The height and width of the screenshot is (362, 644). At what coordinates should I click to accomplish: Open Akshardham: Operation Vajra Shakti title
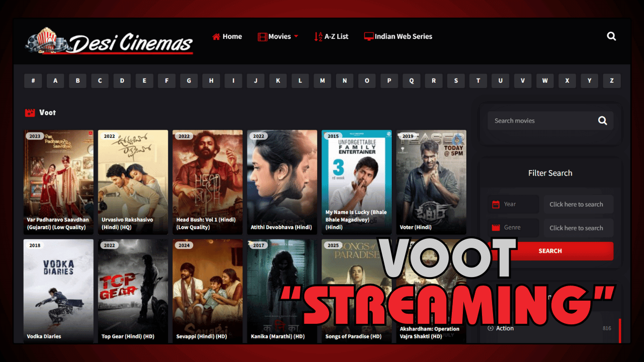point(429,333)
